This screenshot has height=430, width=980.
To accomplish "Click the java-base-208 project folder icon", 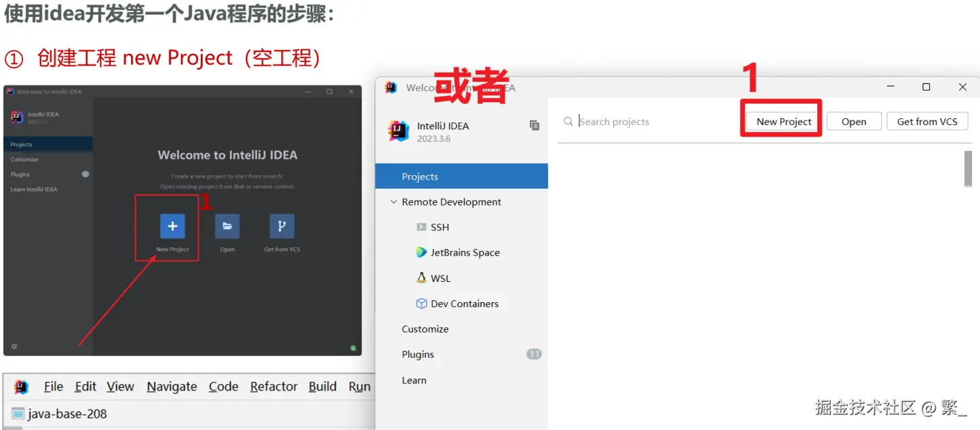I will pyautogui.click(x=18, y=414).
